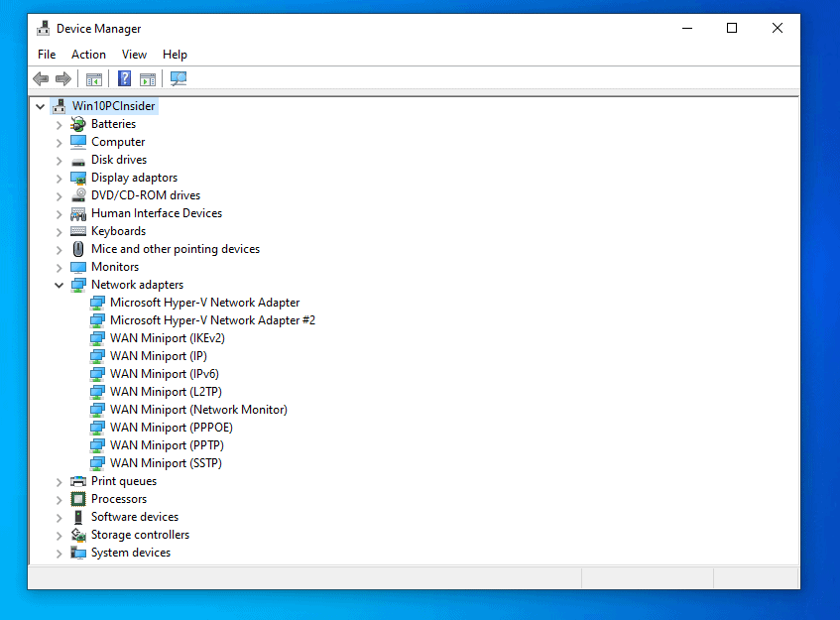Expand the Disk drives category
Viewport: 840px width, 620px height.
click(59, 160)
